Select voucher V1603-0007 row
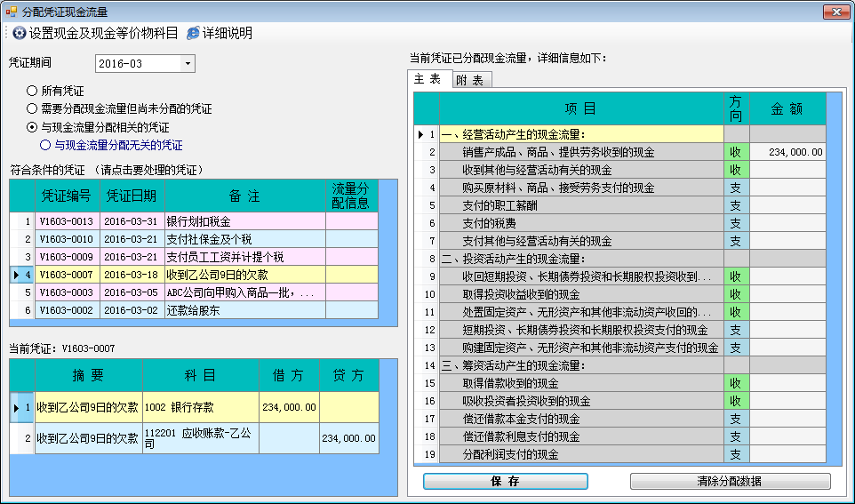The height and width of the screenshot is (504, 855). coord(194,275)
